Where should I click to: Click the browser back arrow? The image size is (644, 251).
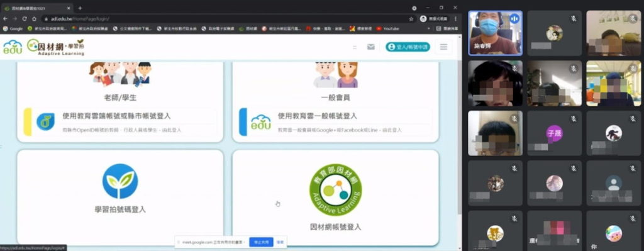5,19
